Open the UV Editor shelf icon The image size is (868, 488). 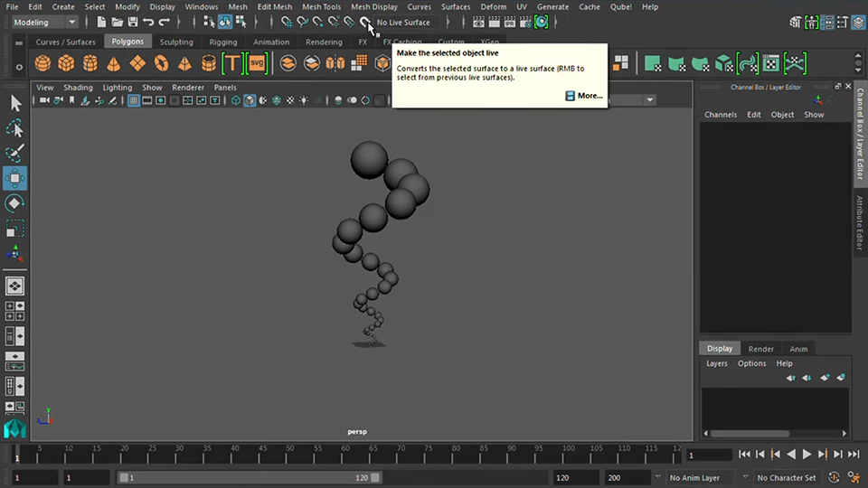(x=771, y=63)
